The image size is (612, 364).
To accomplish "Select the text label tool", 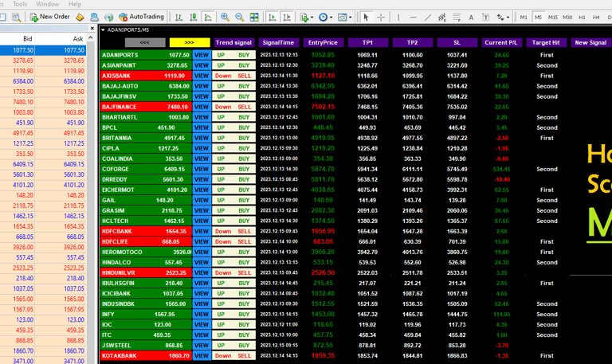I will pos(485,18).
